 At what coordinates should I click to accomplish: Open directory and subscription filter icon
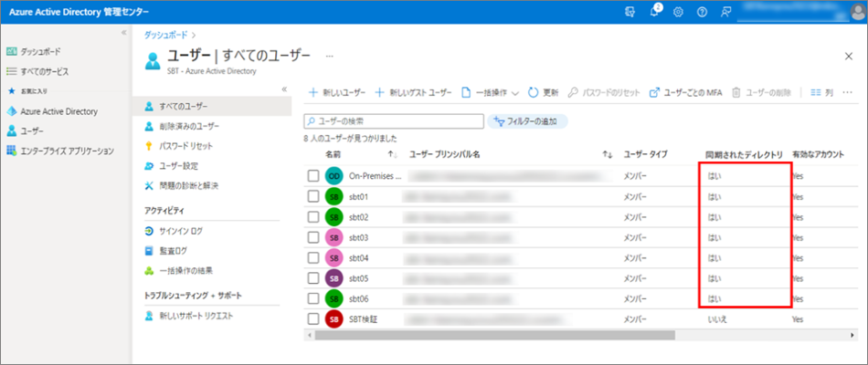(630, 12)
